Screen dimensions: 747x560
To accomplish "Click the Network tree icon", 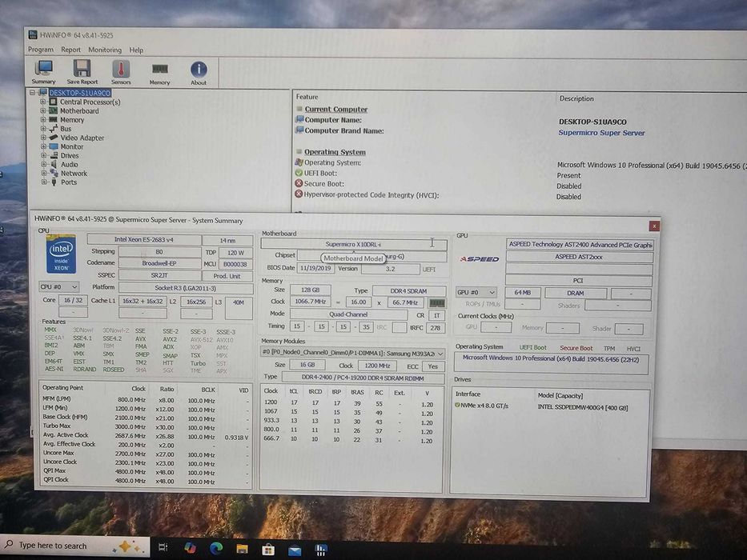I will coord(54,174).
